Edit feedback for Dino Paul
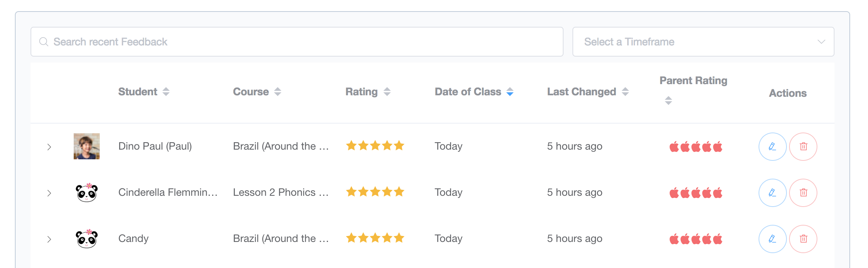 click(772, 147)
